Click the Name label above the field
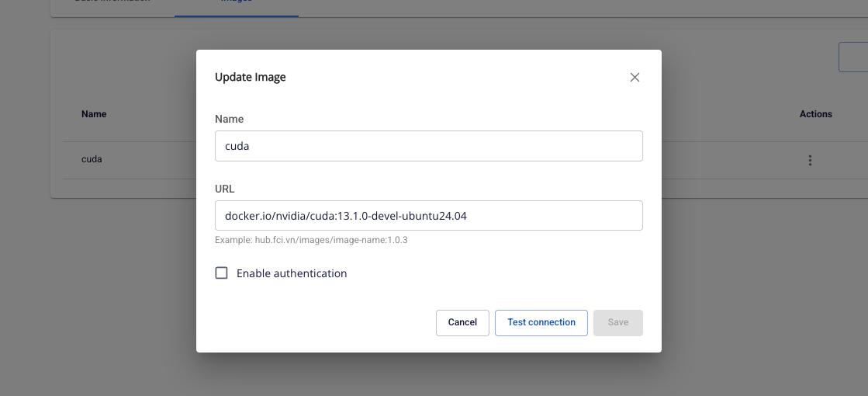Image resolution: width=868 pixels, height=396 pixels. click(x=229, y=119)
